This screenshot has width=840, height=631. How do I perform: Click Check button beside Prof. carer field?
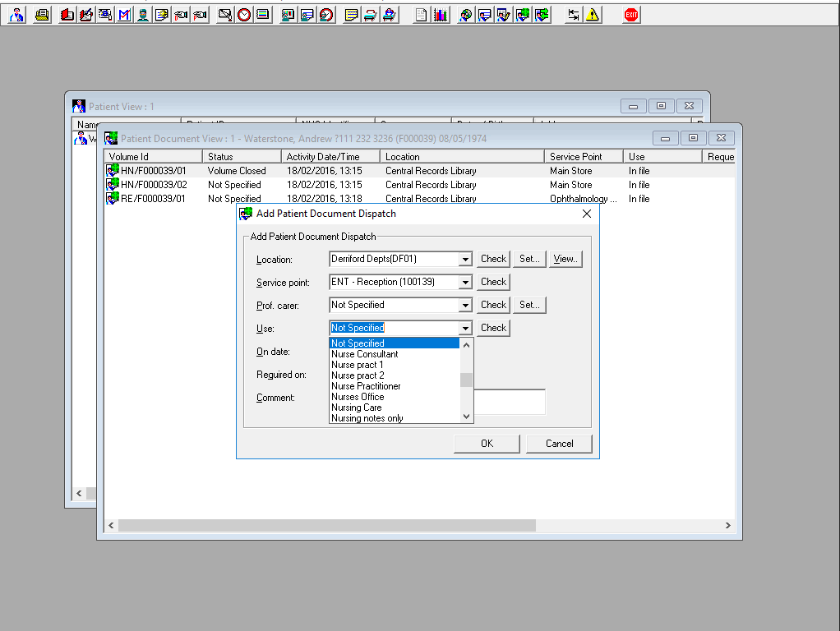pyautogui.click(x=493, y=305)
